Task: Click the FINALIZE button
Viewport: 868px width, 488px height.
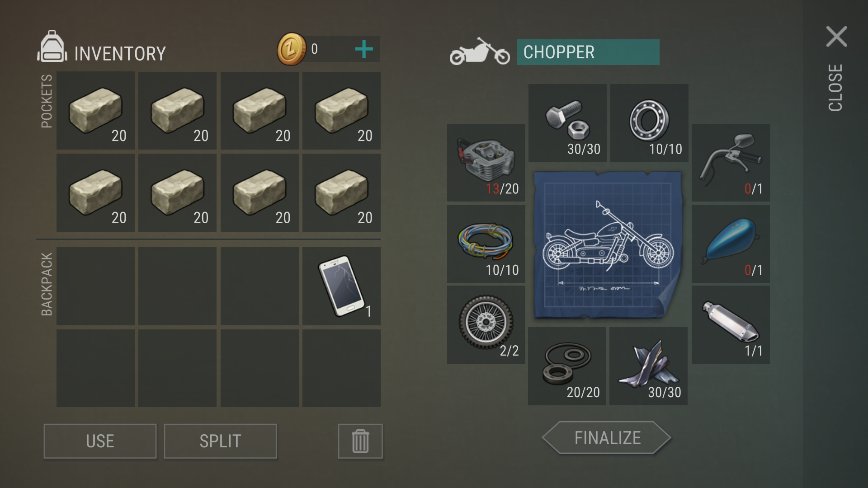Action: coord(607,437)
